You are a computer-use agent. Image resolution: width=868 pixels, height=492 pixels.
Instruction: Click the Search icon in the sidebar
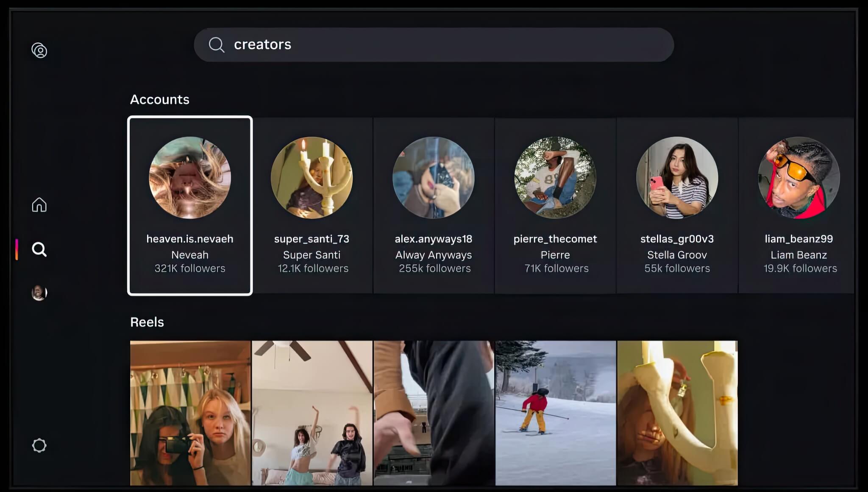[x=39, y=250]
